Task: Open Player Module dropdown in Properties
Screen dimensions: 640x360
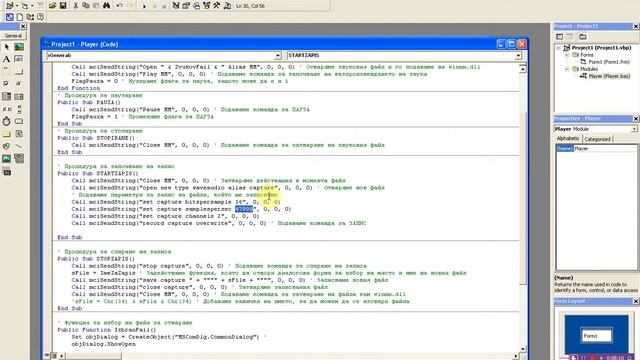Action: pyautogui.click(x=634, y=129)
